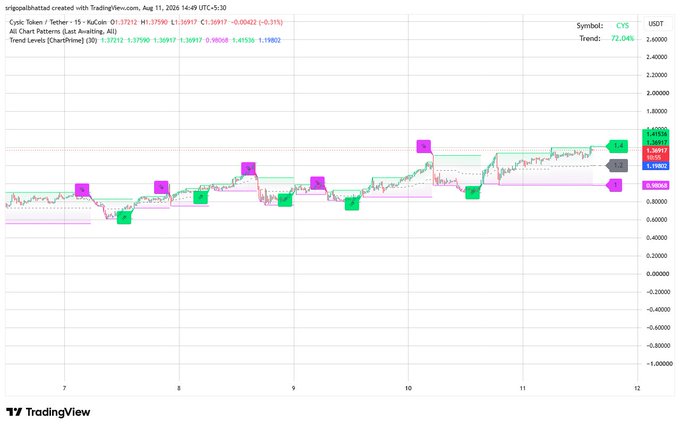Click the date label 11 on the time axis
The width and height of the screenshot is (680, 428).
coord(523,388)
